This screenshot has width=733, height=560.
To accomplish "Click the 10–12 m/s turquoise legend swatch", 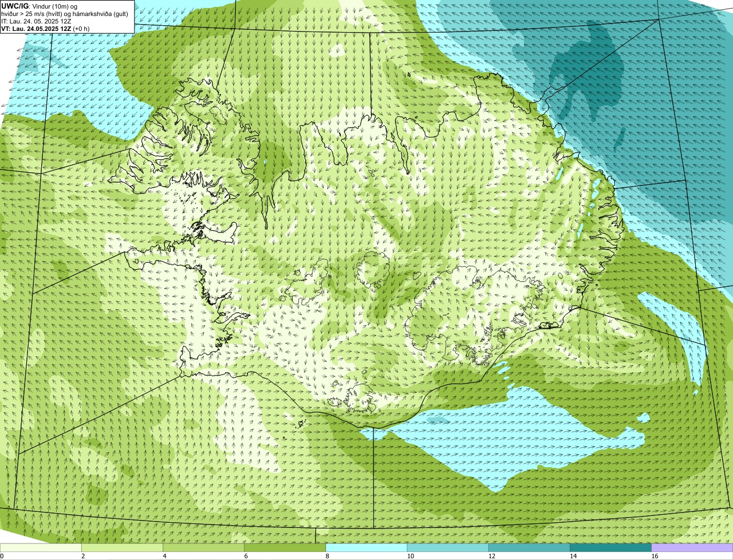I will (x=448, y=547).
